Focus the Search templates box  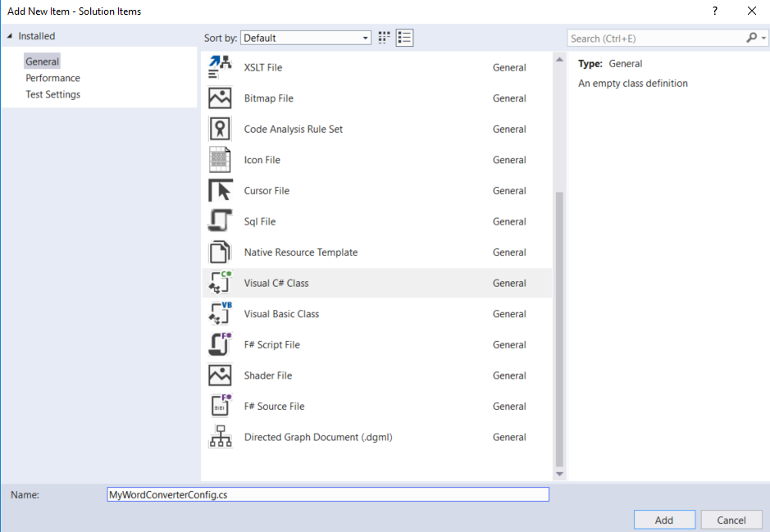coord(655,39)
